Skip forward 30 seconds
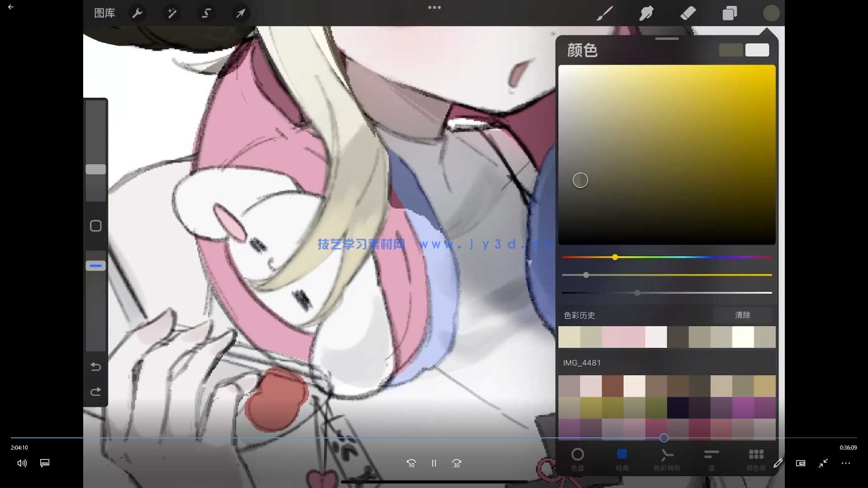 457,463
